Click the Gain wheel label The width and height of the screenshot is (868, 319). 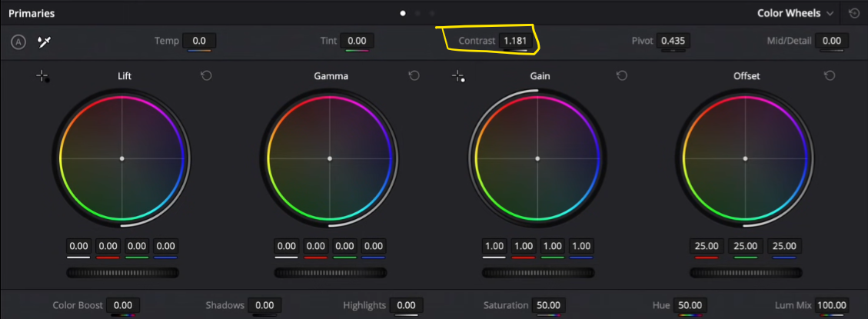(x=540, y=76)
